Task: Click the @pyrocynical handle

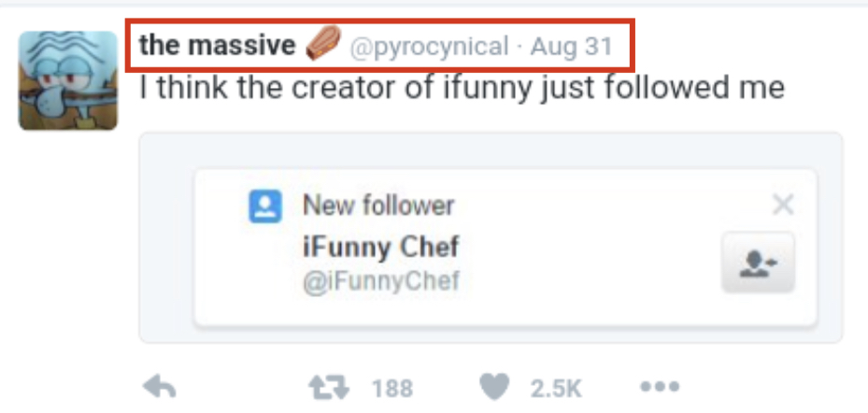Action: [429, 47]
